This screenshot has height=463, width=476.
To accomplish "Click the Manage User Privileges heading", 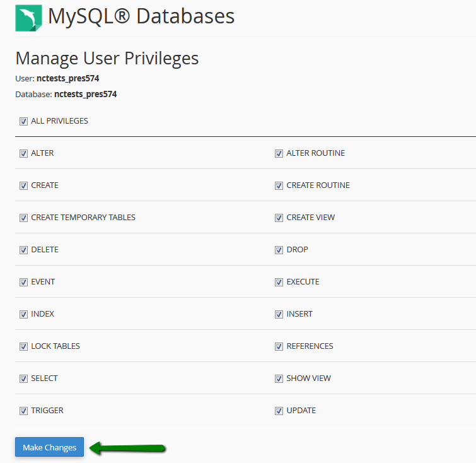I will pyautogui.click(x=107, y=59).
